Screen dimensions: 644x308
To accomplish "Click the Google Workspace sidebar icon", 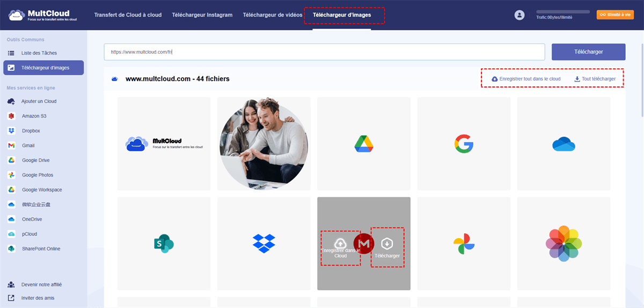I will pos(11,190).
